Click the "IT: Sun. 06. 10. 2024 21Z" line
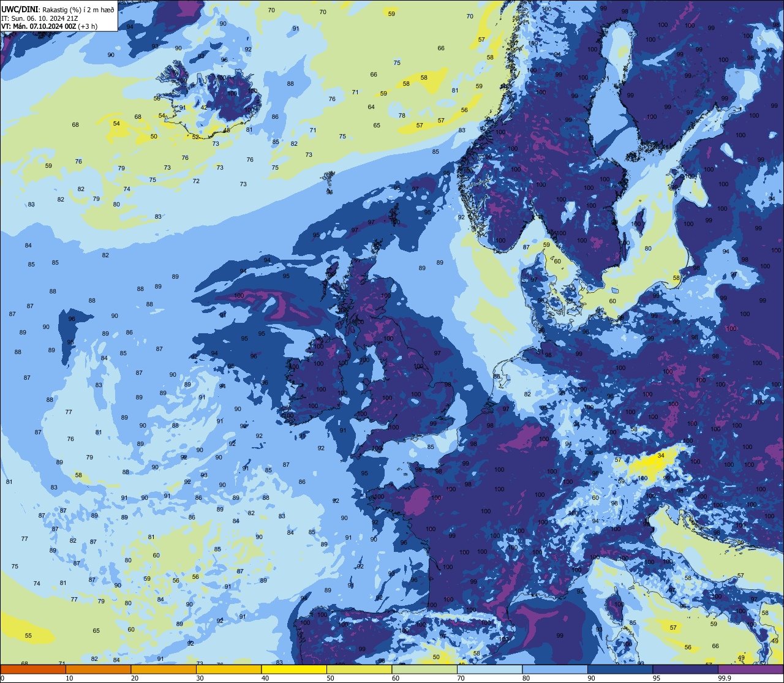The image size is (784, 683). point(39,18)
